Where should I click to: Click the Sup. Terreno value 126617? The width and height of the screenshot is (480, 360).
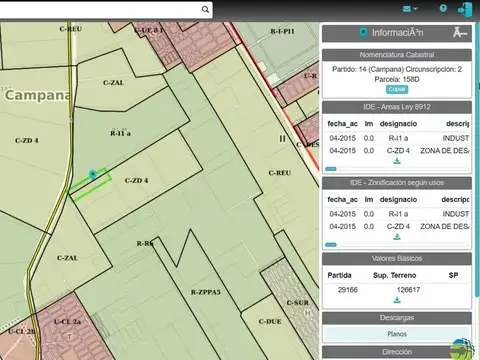tap(408, 290)
